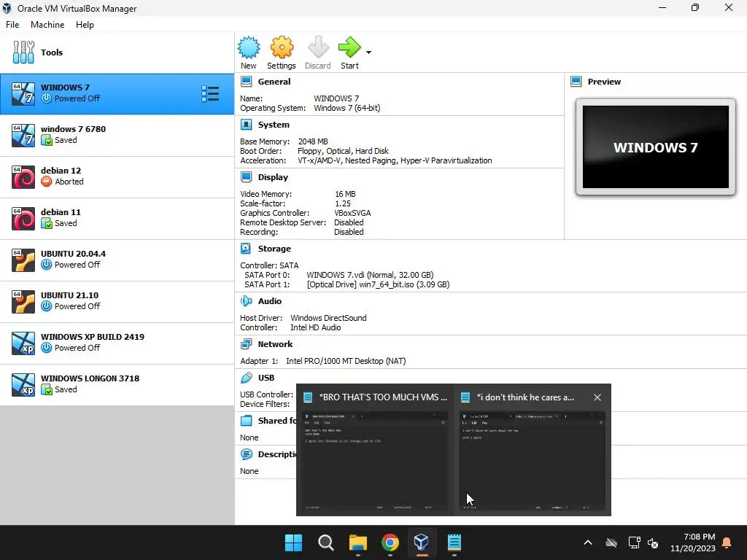Click the Storage disk icon
The height and width of the screenshot is (560, 747).
click(246, 249)
